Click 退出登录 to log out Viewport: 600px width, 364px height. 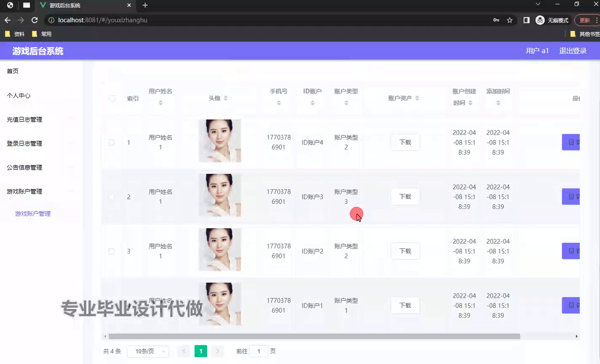point(573,51)
